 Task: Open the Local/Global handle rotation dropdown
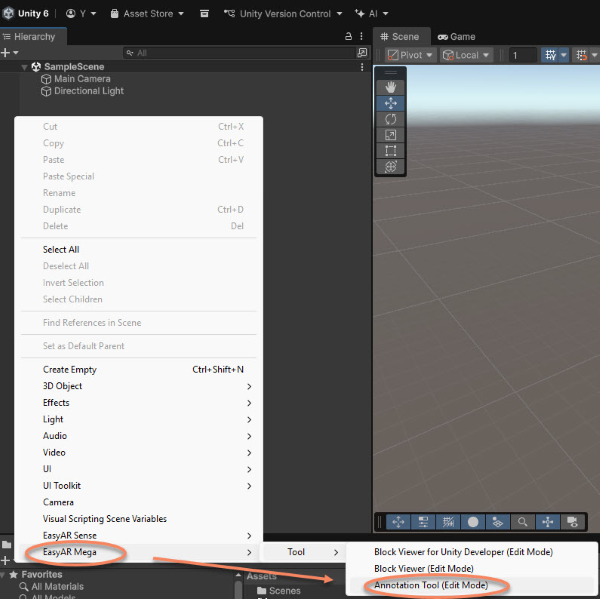pos(466,55)
